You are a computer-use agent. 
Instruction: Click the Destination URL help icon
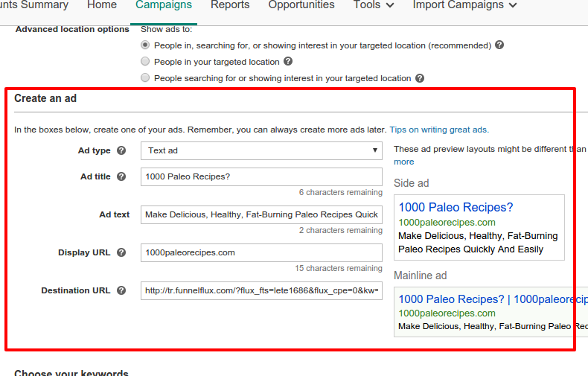point(121,290)
